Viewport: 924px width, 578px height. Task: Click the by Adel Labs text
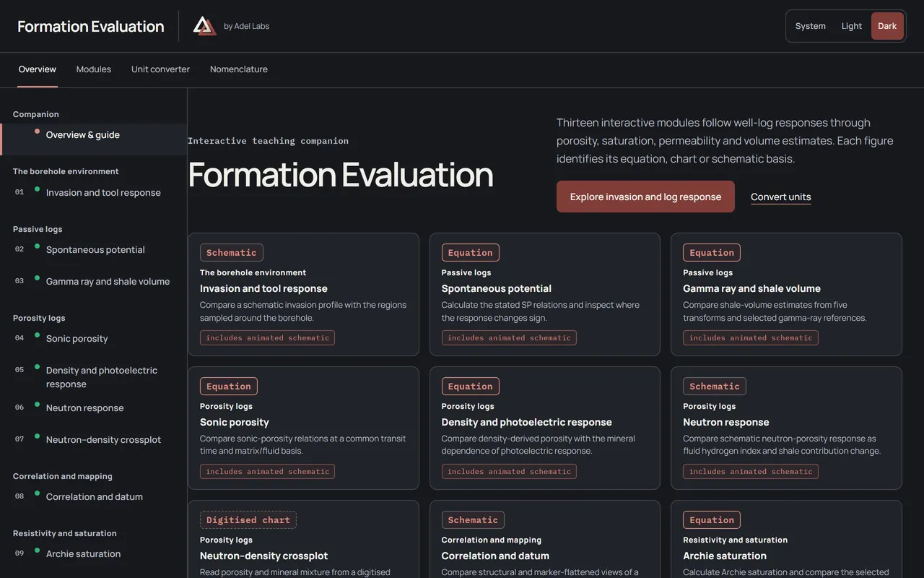click(246, 26)
